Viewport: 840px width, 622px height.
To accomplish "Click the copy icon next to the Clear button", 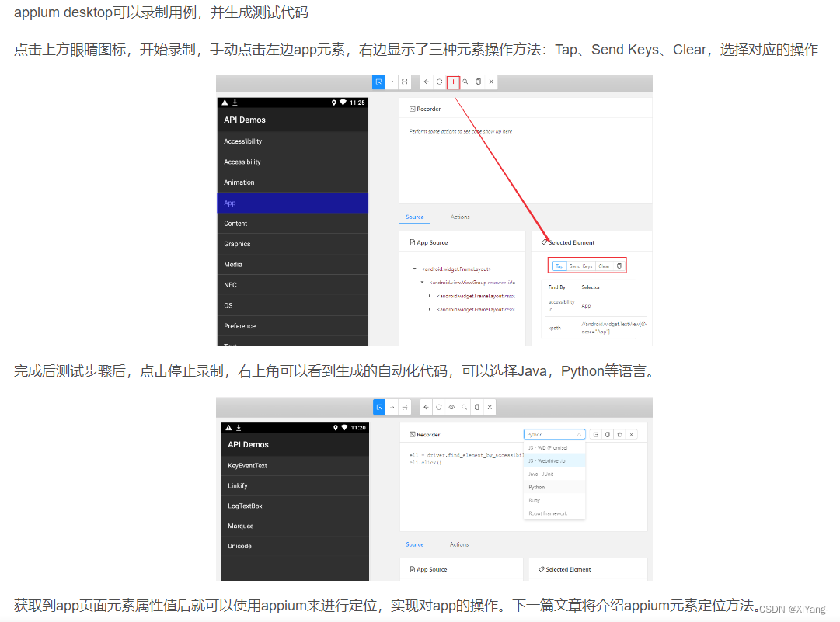I will [619, 266].
